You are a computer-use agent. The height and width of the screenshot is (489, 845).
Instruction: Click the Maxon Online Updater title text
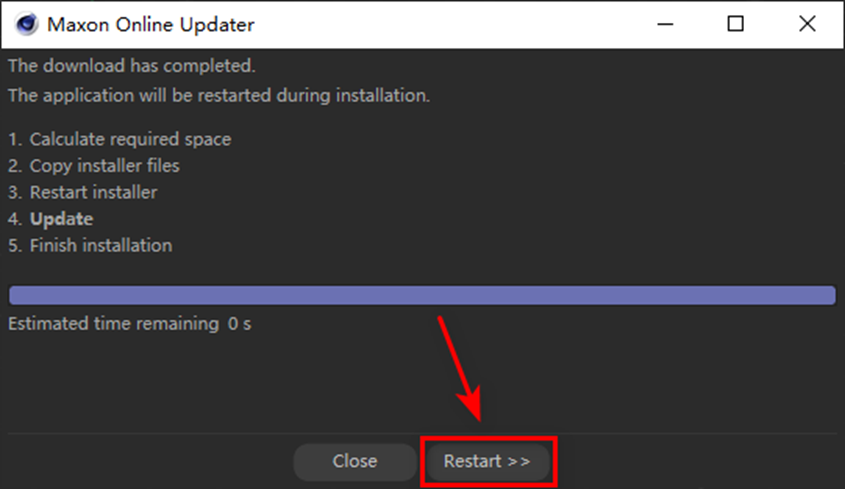click(x=150, y=25)
